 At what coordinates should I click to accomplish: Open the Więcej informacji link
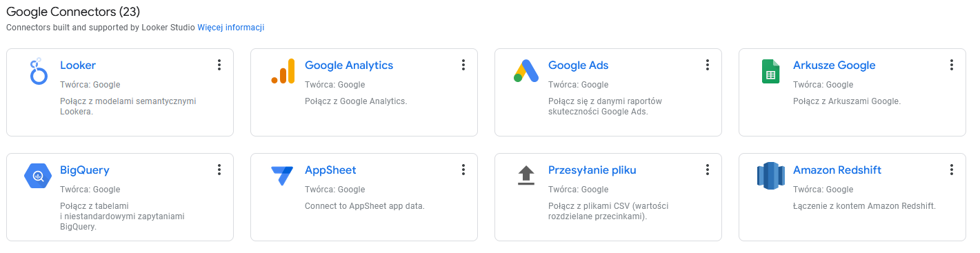(x=231, y=28)
